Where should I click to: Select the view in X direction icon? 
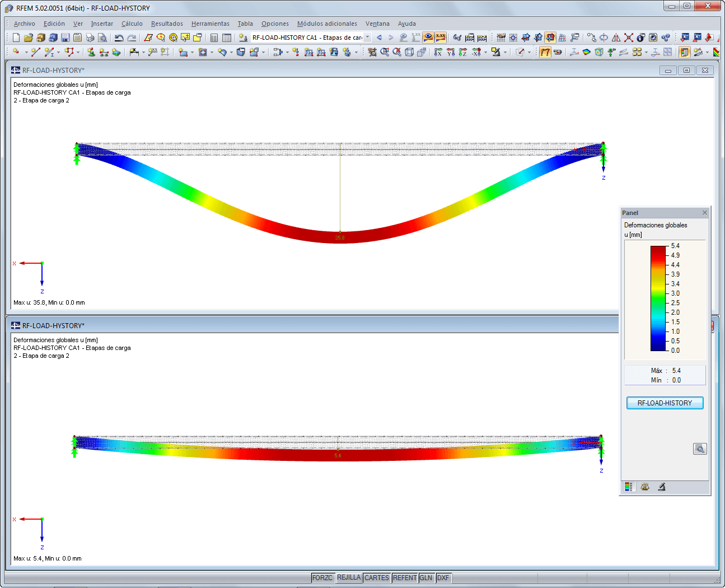pos(438,52)
